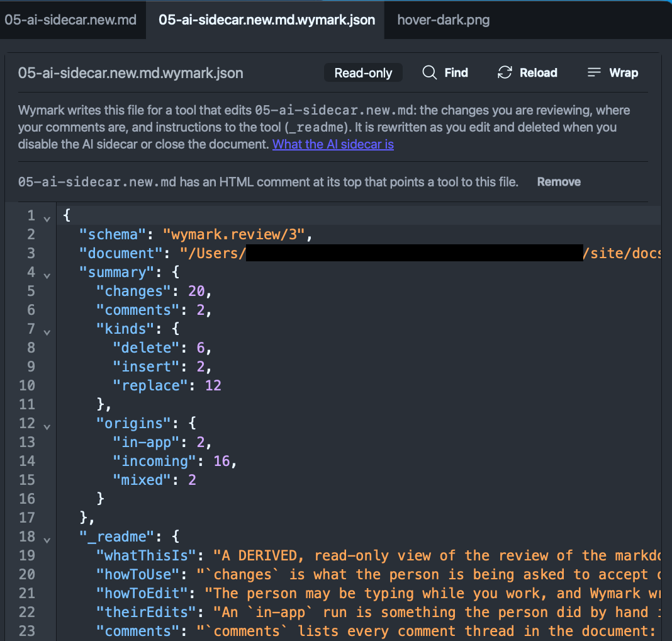Switch to the 05-ai-sidecar.new.md tab
This screenshot has width=672, height=641.
pos(70,20)
